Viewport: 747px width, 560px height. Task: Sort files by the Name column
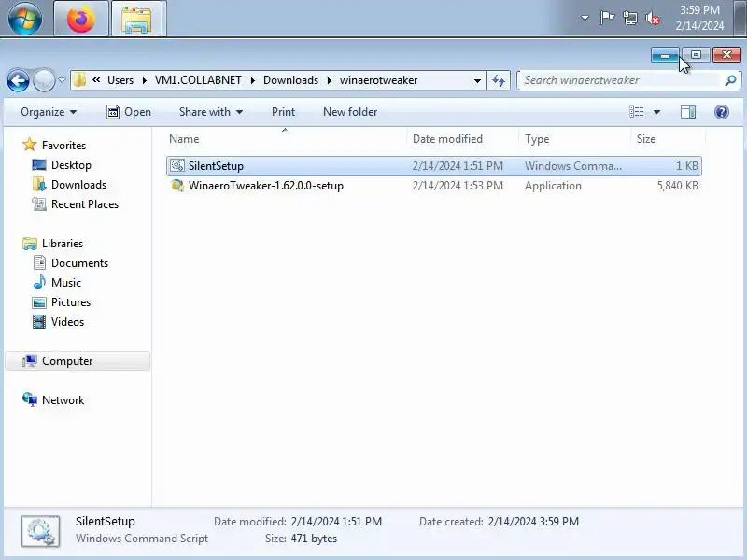point(285,138)
